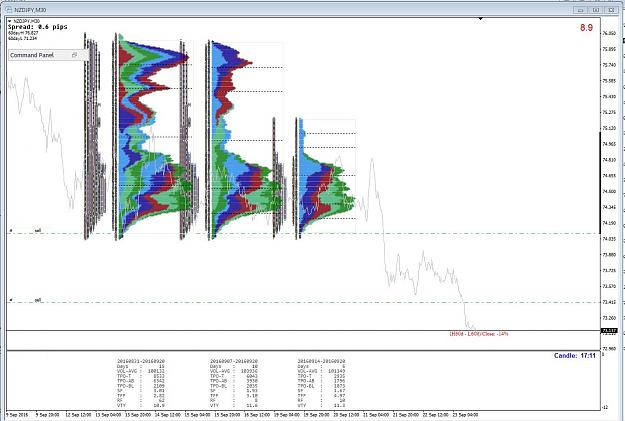Click the Command Panel label
The width and height of the screenshot is (625, 421).
(x=32, y=55)
